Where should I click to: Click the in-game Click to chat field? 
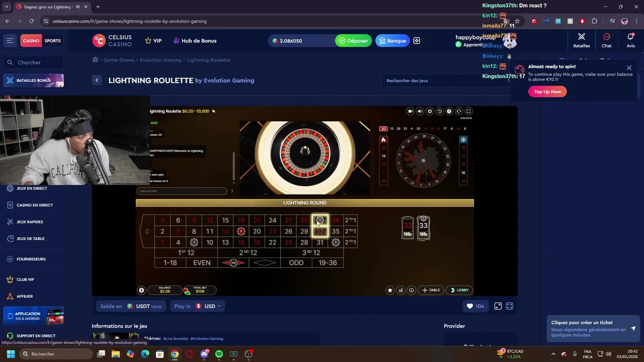[182, 191]
